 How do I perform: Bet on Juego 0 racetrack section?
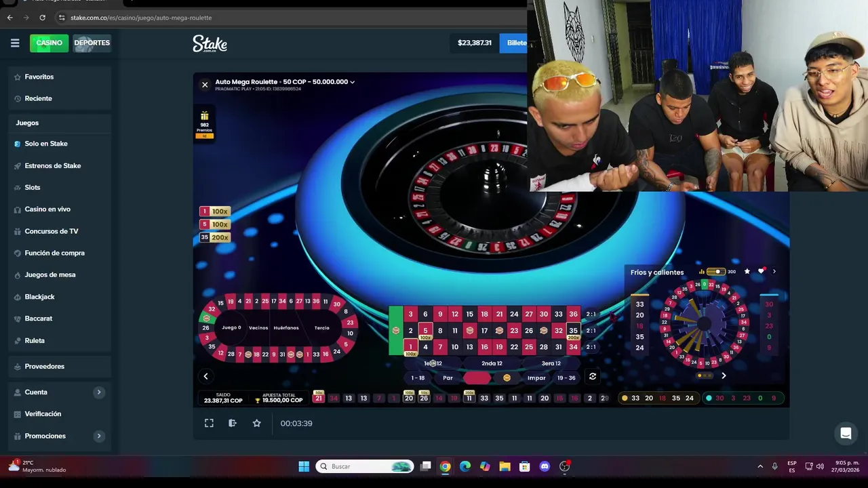click(x=231, y=327)
